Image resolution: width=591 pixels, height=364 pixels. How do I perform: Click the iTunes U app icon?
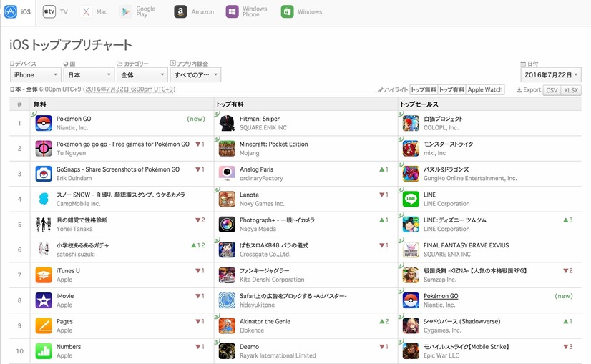point(44,275)
